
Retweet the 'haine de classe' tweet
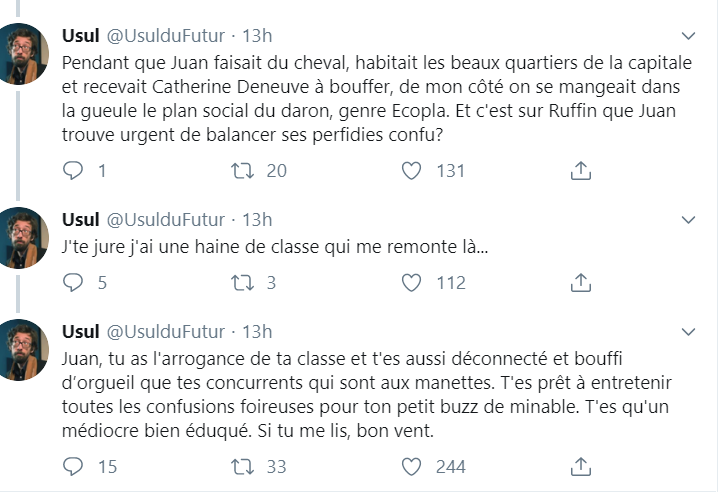click(243, 283)
